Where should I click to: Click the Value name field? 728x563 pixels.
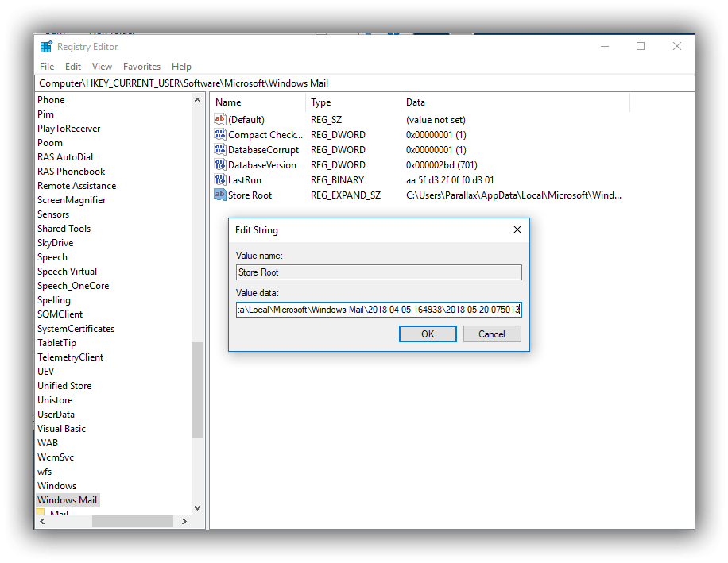pyautogui.click(x=379, y=272)
